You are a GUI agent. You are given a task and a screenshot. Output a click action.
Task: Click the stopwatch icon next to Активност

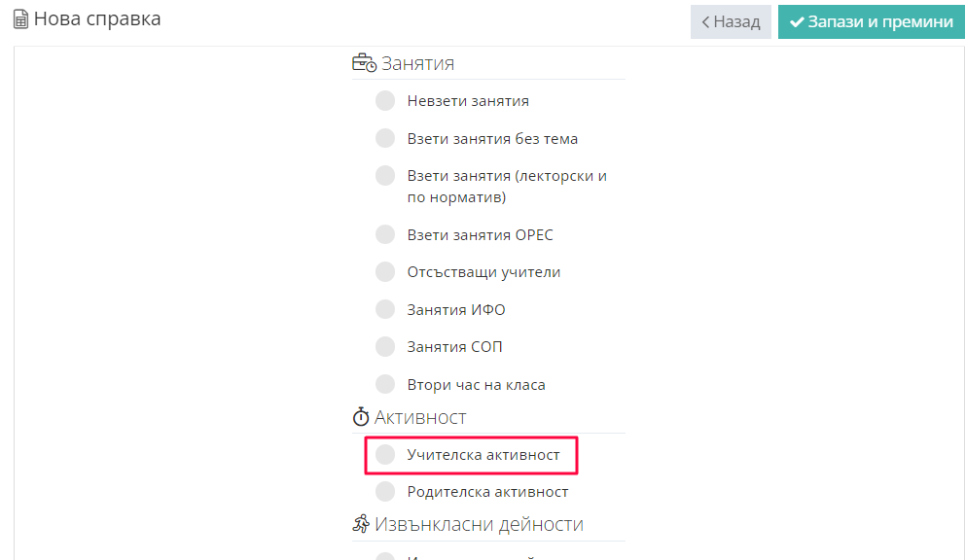361,418
